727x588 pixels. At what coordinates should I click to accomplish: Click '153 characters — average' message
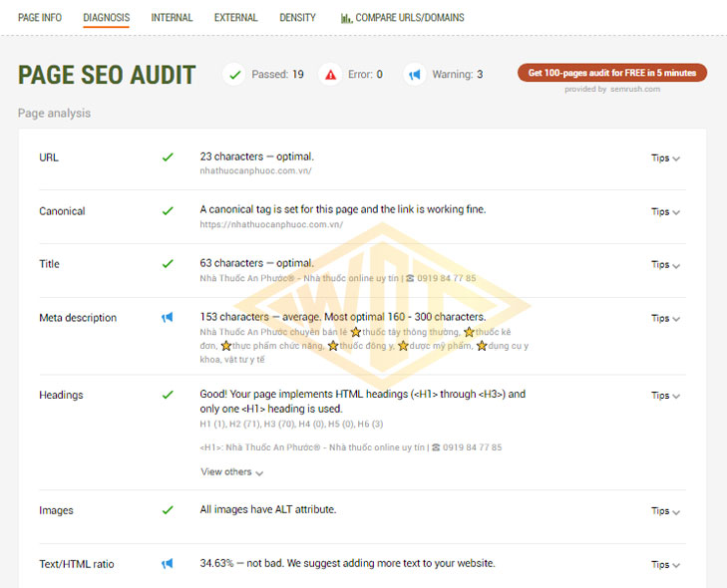(343, 317)
